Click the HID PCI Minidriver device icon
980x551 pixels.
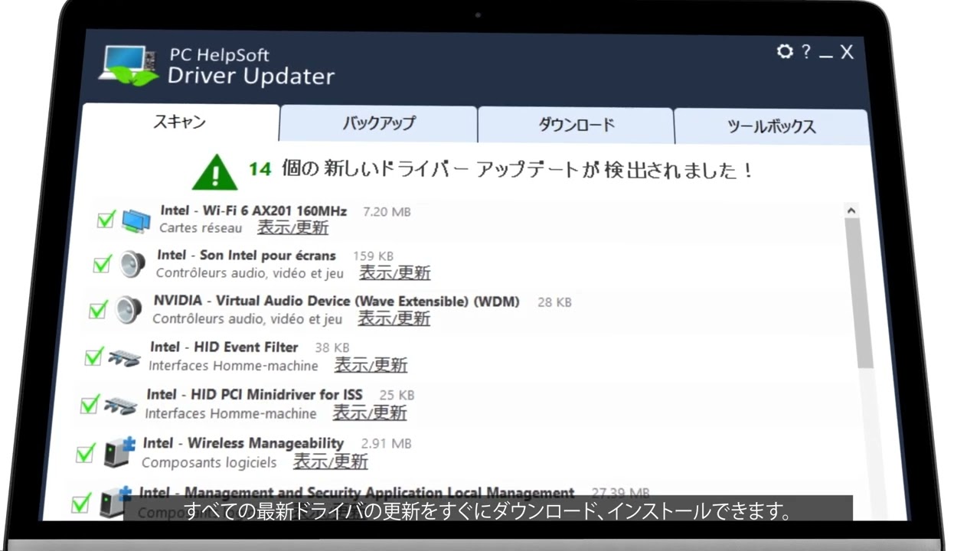click(x=120, y=404)
